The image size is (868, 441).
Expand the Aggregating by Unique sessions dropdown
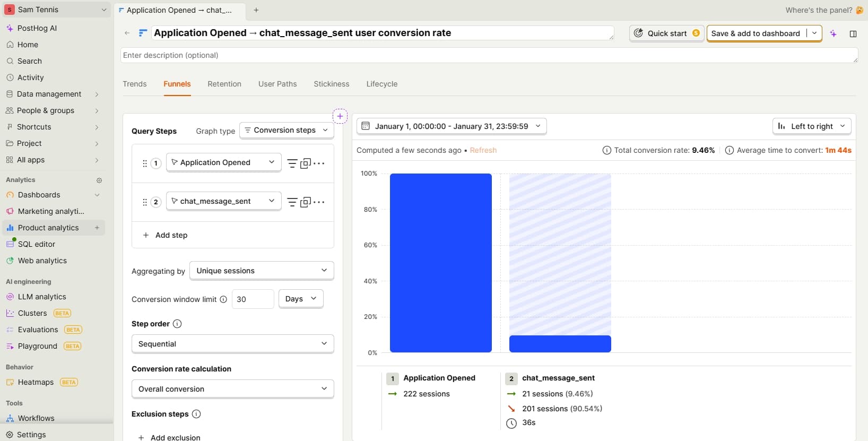[x=262, y=271]
